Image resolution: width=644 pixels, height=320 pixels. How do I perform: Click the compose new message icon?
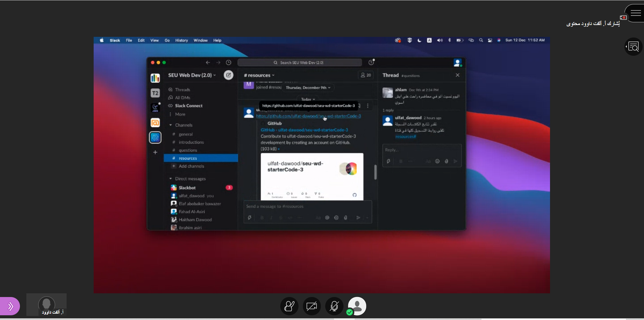tap(229, 75)
